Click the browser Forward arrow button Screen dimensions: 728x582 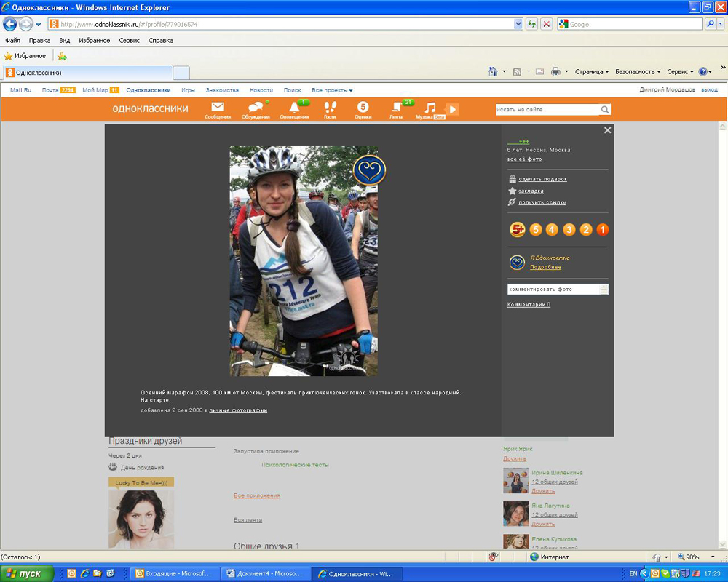coord(25,24)
